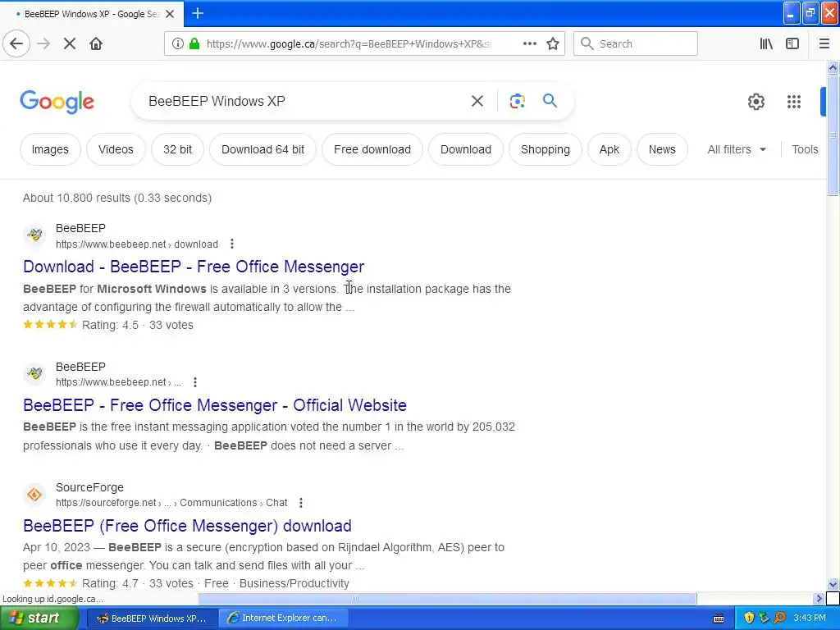Select the Download 64 bit chip

click(x=263, y=149)
